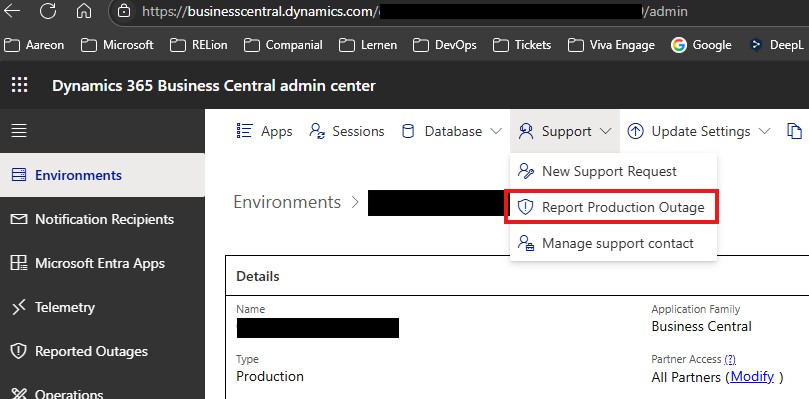The image size is (809, 399).
Task: Open Environments in the sidebar
Action: [x=102, y=175]
